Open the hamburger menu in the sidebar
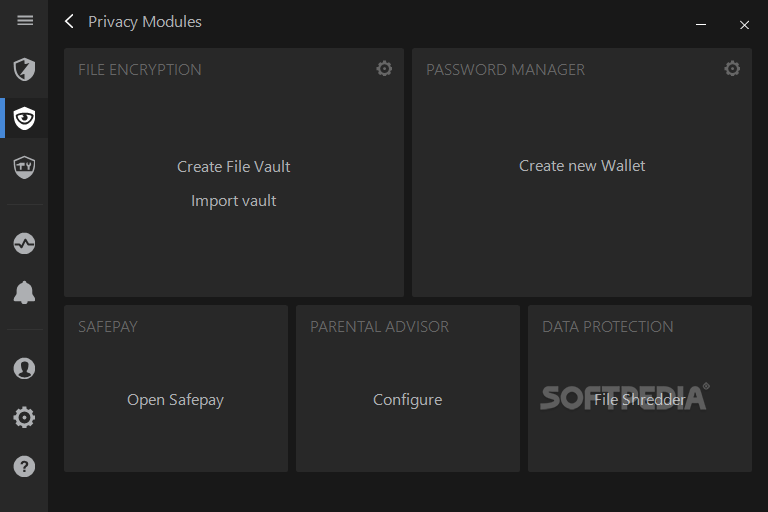This screenshot has width=768, height=512. pos(25,20)
